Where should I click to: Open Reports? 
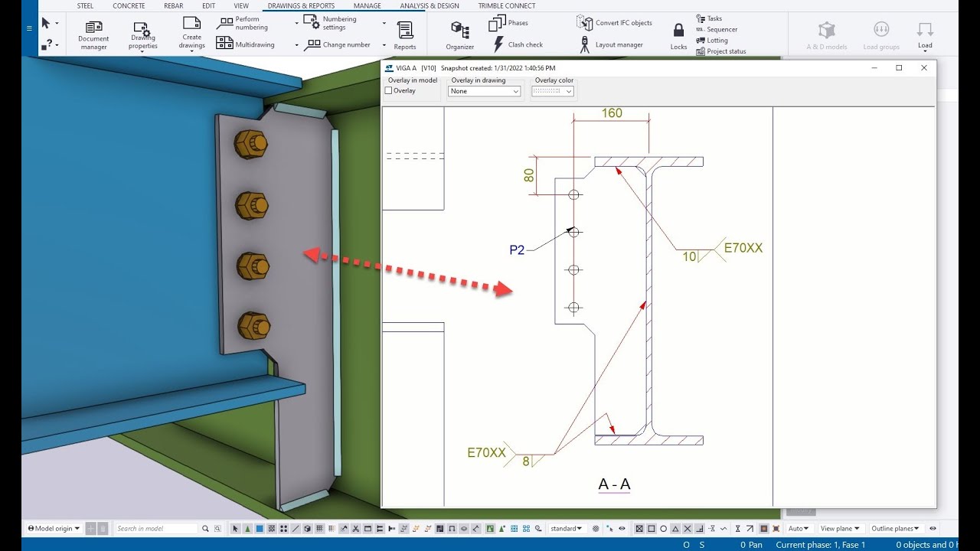click(x=405, y=35)
